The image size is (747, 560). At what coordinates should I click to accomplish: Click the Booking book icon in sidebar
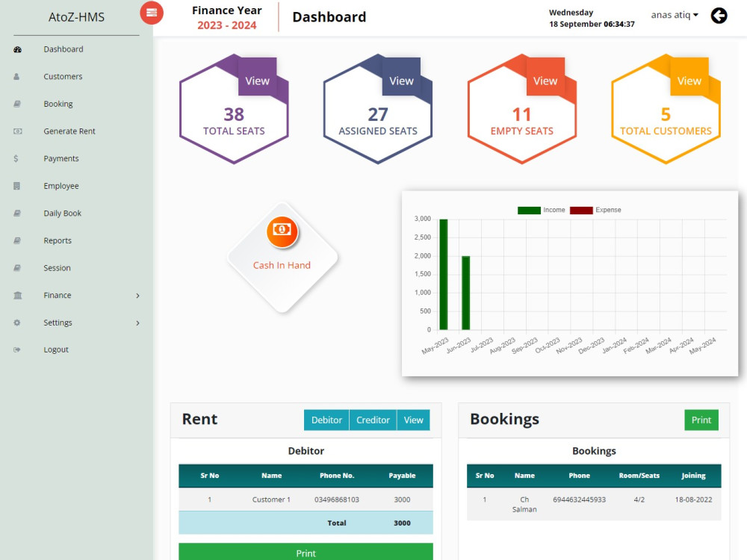[x=17, y=104]
